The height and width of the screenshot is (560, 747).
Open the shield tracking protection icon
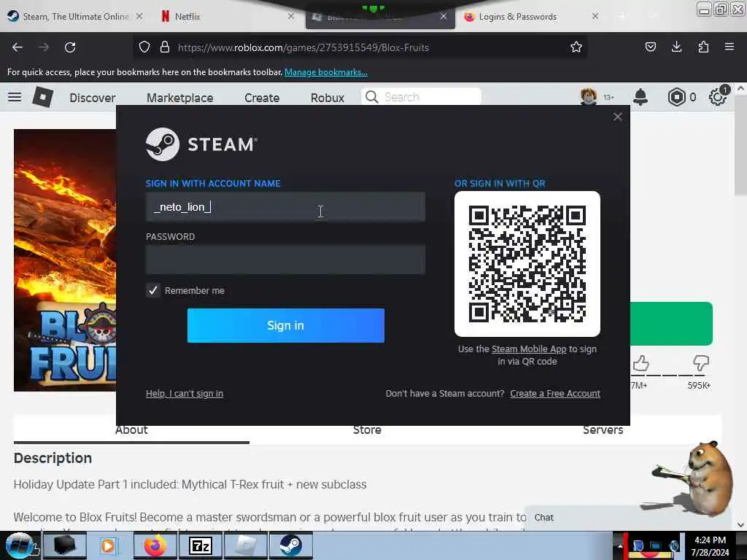pos(144,47)
